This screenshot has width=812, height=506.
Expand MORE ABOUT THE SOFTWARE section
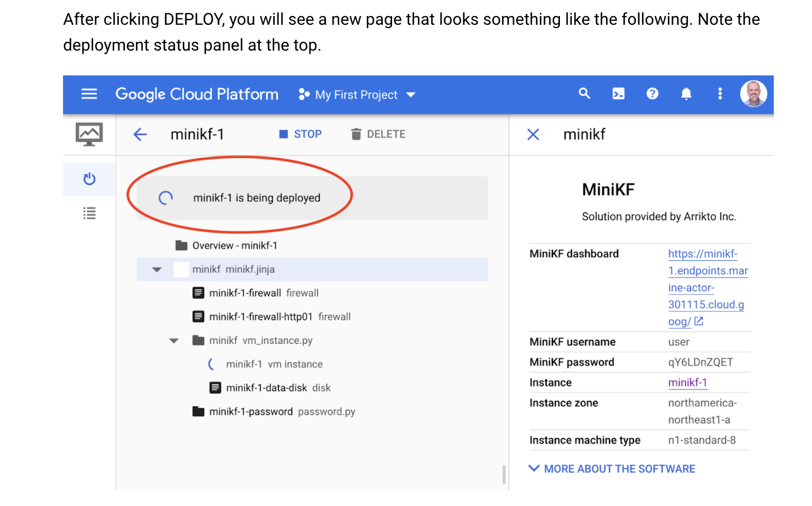[612, 469]
